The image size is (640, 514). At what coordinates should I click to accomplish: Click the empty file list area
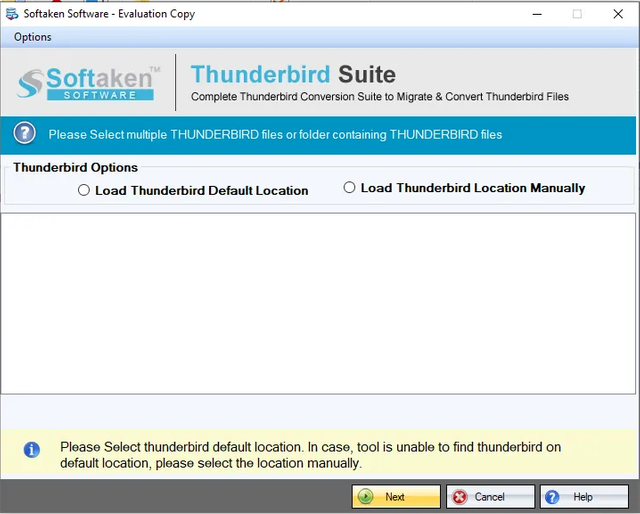[x=318, y=303]
